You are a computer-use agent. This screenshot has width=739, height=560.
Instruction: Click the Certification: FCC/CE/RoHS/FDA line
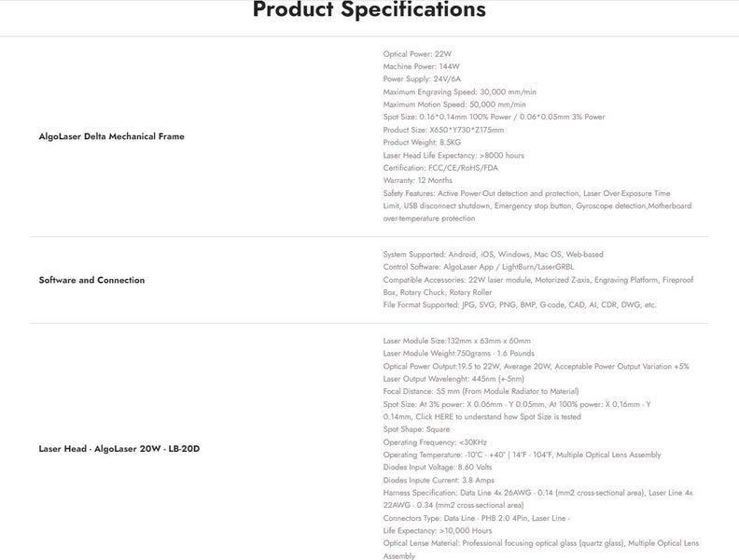click(x=440, y=168)
